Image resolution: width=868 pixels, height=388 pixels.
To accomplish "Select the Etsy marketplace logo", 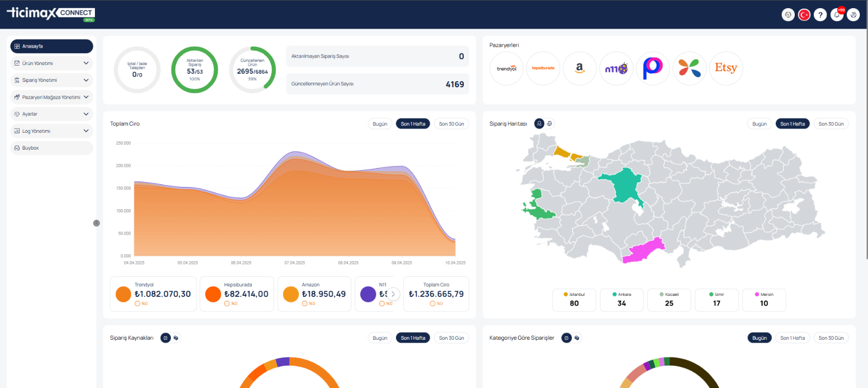I will point(726,69).
